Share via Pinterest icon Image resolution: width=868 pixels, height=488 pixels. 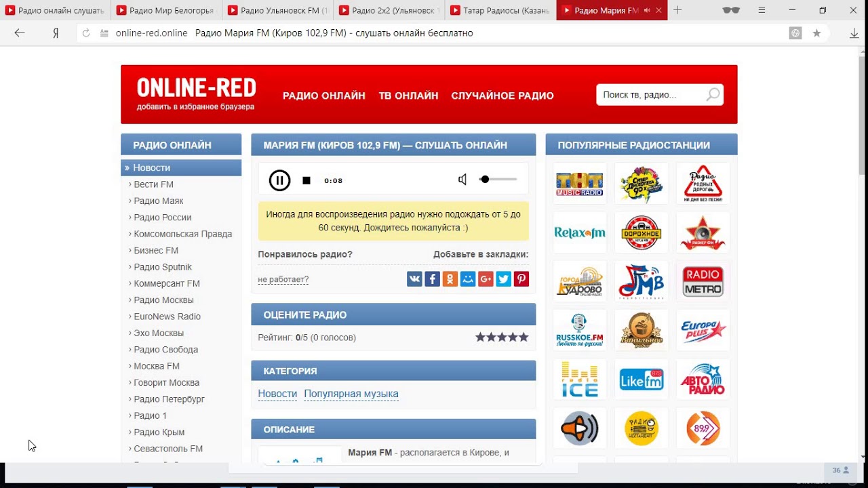[521, 279]
